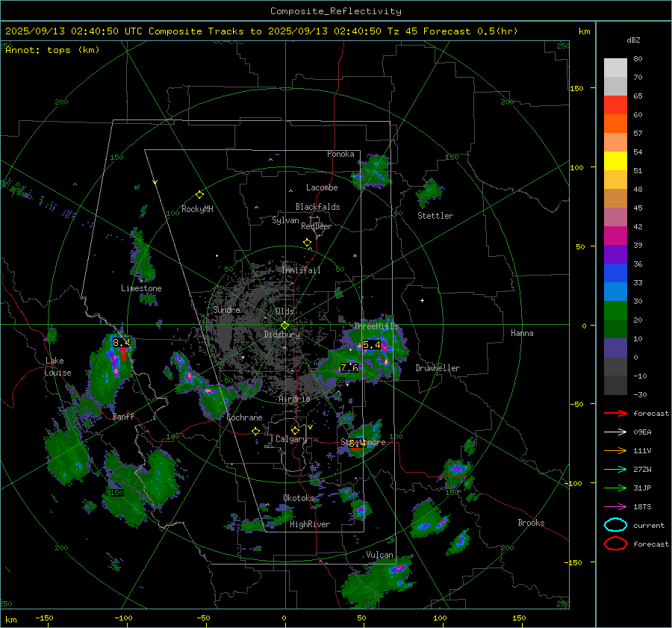Click the Cochrane city label
The image size is (672, 628).
[244, 417]
